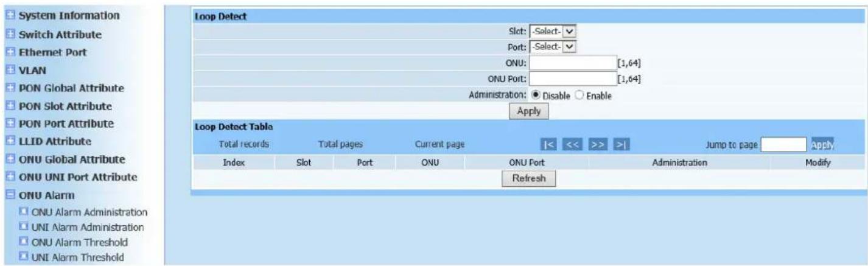The width and height of the screenshot is (868, 266).
Task: Expand the Ethernet Port plus icon
Action: [x=9, y=52]
